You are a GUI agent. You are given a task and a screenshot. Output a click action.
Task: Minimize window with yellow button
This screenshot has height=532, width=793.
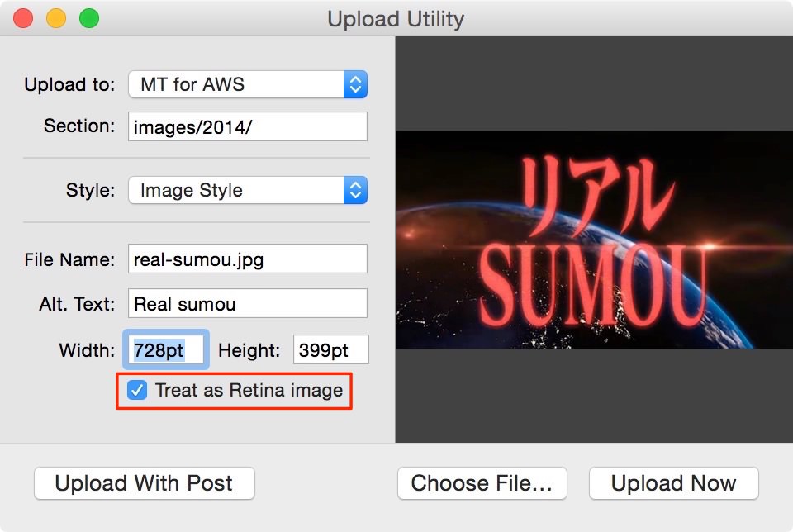pyautogui.click(x=56, y=18)
